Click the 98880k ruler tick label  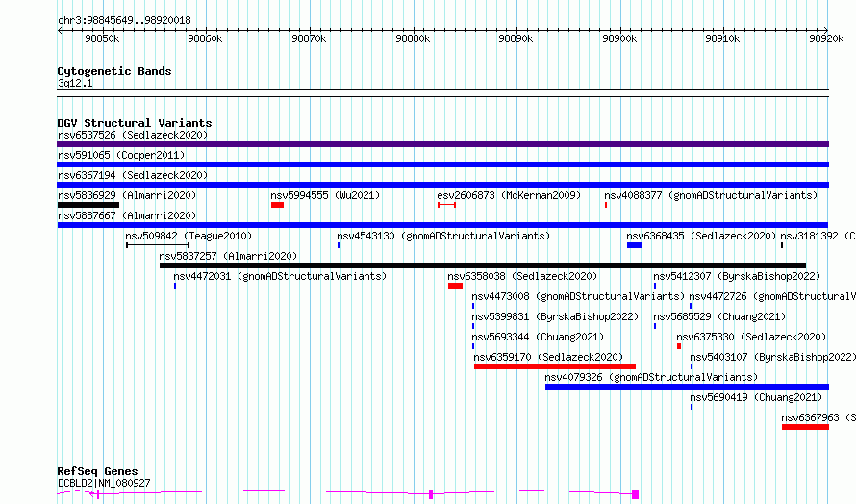pyautogui.click(x=413, y=39)
